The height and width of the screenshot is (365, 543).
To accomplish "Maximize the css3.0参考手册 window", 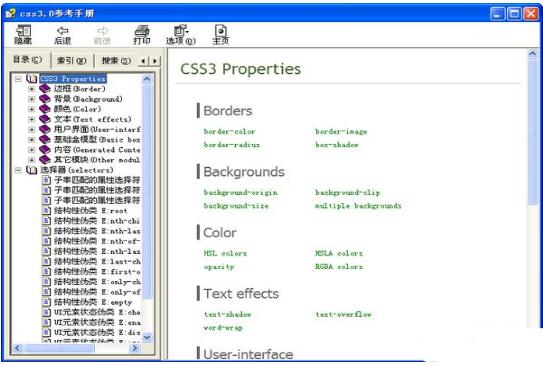I will (514, 14).
